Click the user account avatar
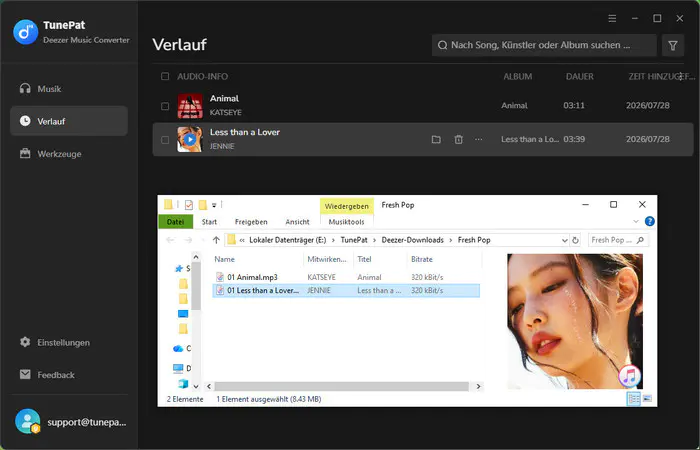700x450 pixels. [27, 421]
